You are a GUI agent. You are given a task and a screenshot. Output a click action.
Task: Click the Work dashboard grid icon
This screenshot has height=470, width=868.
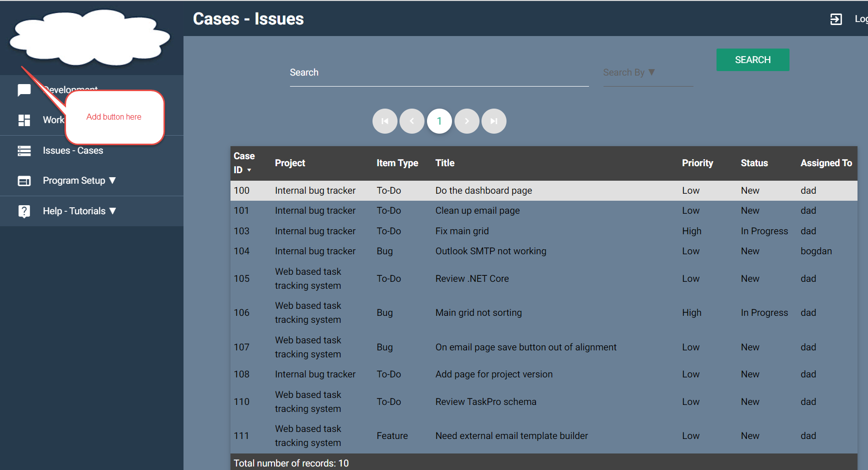[24, 120]
